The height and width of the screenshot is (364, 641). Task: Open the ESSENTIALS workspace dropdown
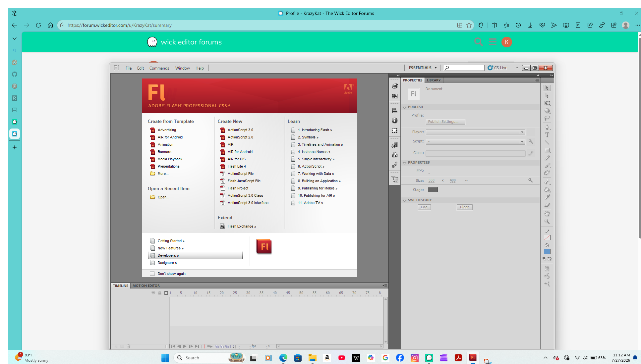pos(423,68)
